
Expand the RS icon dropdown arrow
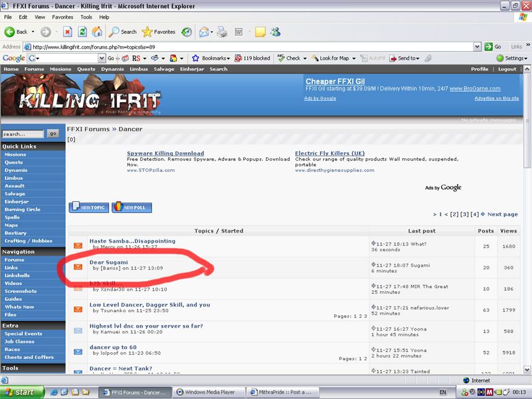coord(145,58)
